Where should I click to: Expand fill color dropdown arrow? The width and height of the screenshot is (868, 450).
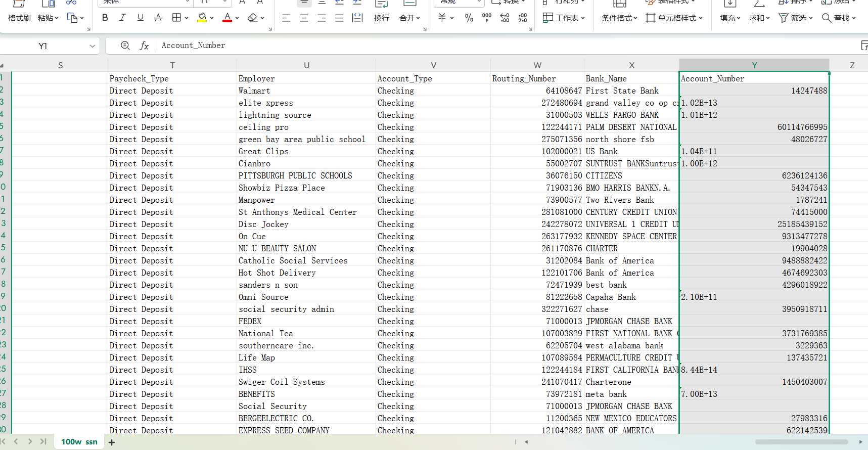pyautogui.click(x=212, y=18)
